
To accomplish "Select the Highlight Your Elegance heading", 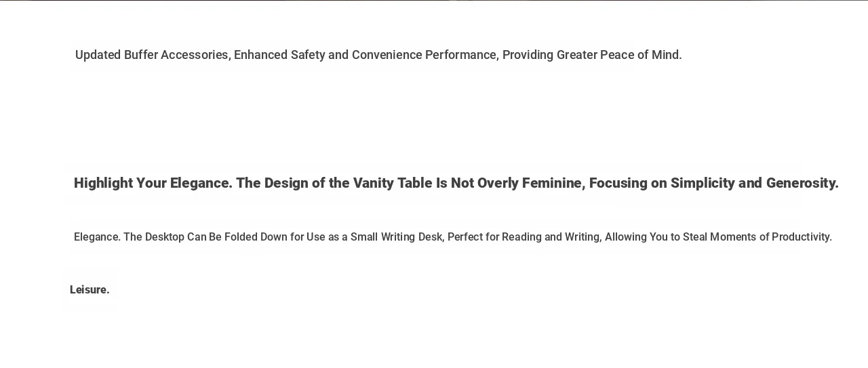I will pos(456,183).
